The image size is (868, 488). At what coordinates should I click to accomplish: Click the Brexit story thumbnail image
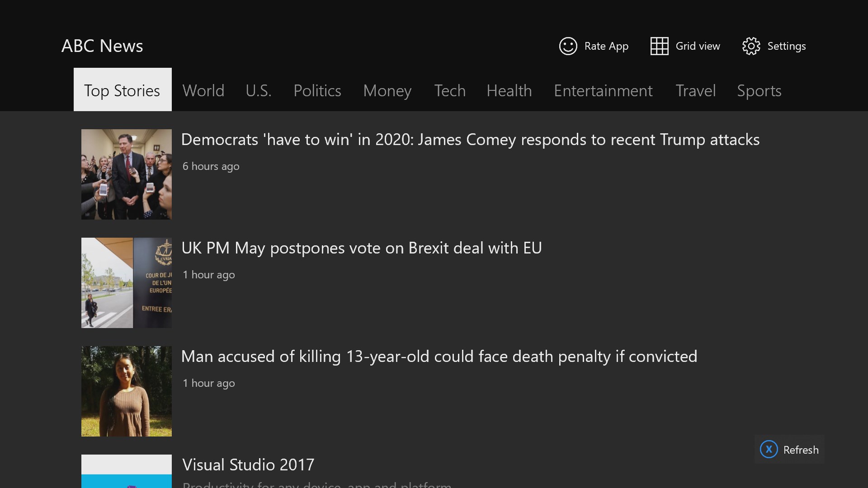(127, 283)
